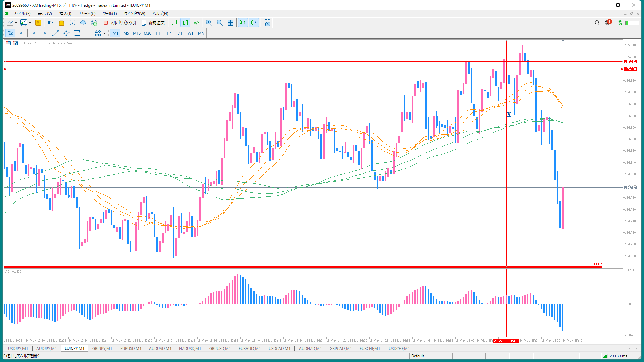Open the IDE MetaEditor button
Screen dimensions: 644x362
tap(51, 23)
